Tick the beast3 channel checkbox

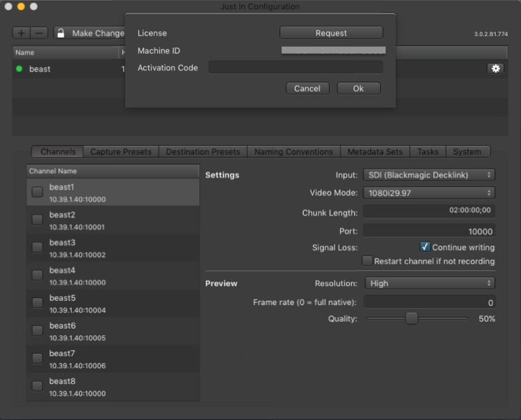pyautogui.click(x=37, y=248)
